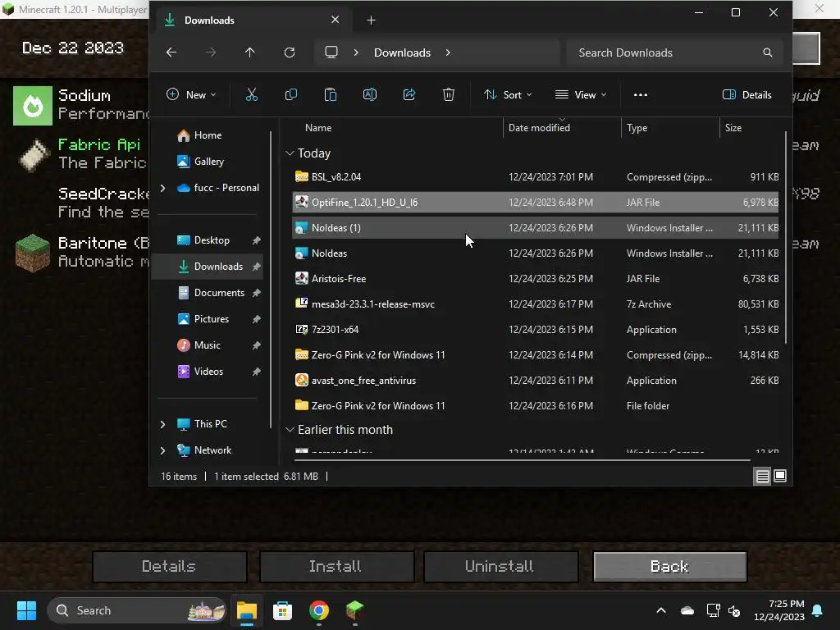Unpin Documents via its pin icon
This screenshot has height=630, width=840.
[256, 293]
